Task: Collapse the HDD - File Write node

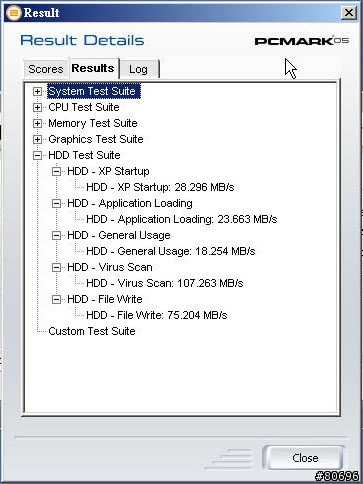Action: pyautogui.click(x=56, y=299)
